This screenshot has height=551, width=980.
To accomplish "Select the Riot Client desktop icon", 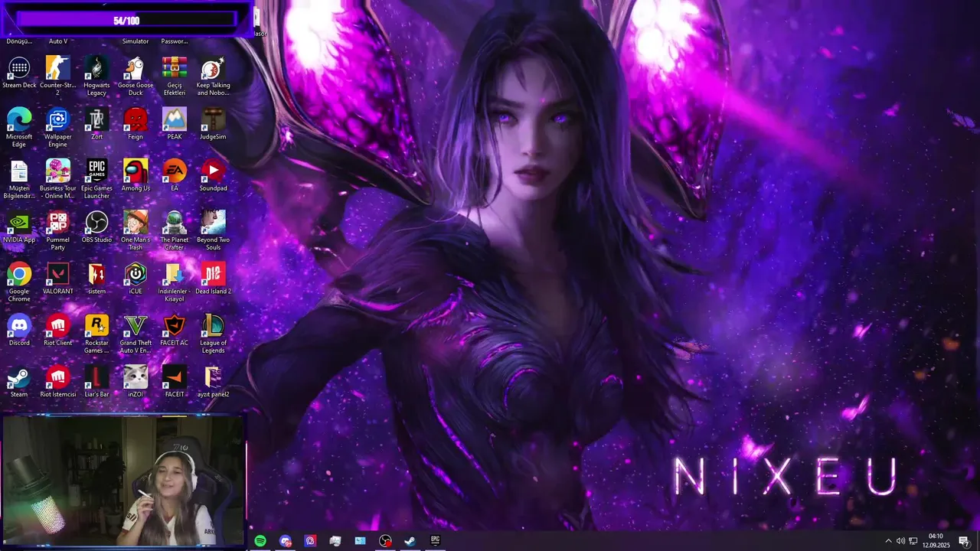I will [x=57, y=330].
